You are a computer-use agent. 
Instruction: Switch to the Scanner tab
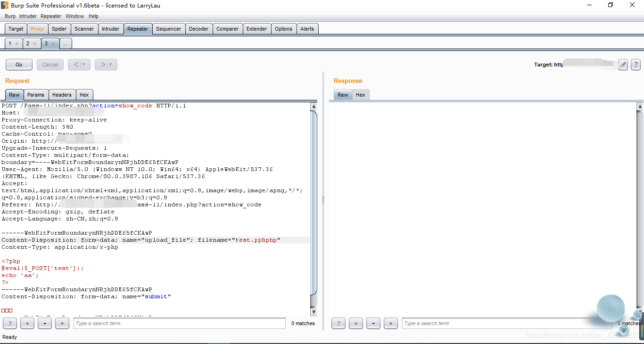point(84,29)
